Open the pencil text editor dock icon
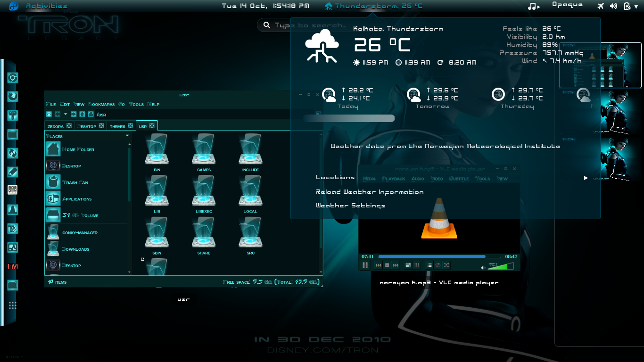Screen dimensions: 644x362 (13, 172)
